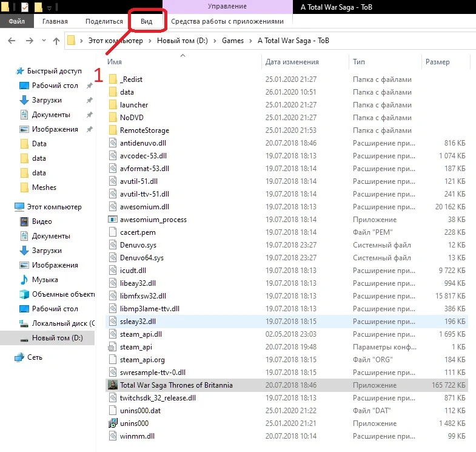The image size is (476, 452).
Task: Open quick access toolbar customize dropdown
Action: (x=50, y=7)
